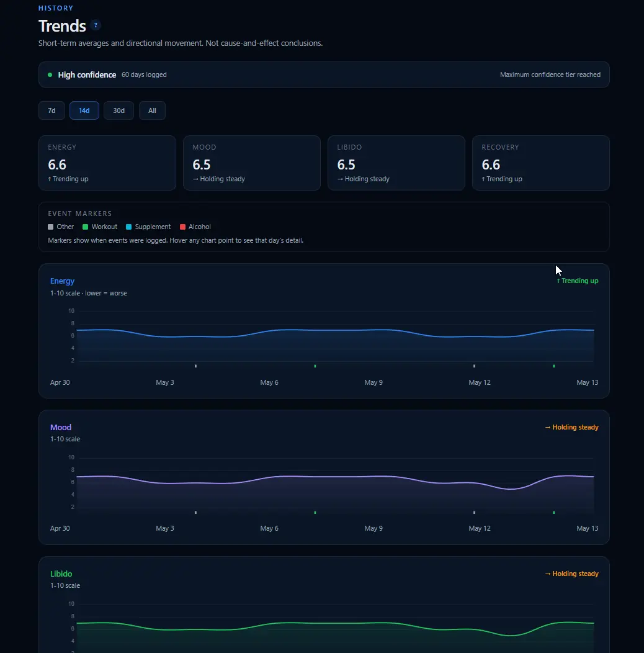The height and width of the screenshot is (653, 644).
Task: Open the Energy summary card
Action: 107,163
